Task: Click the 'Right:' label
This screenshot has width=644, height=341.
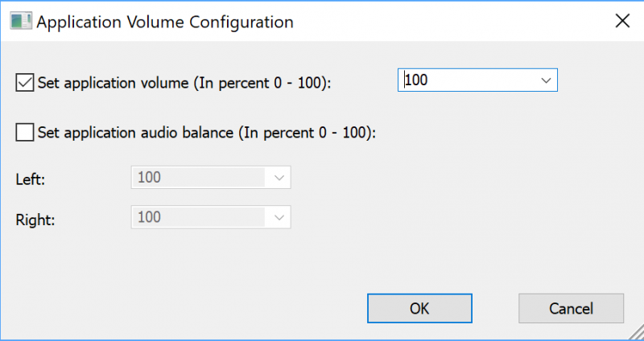Action: click(35, 220)
